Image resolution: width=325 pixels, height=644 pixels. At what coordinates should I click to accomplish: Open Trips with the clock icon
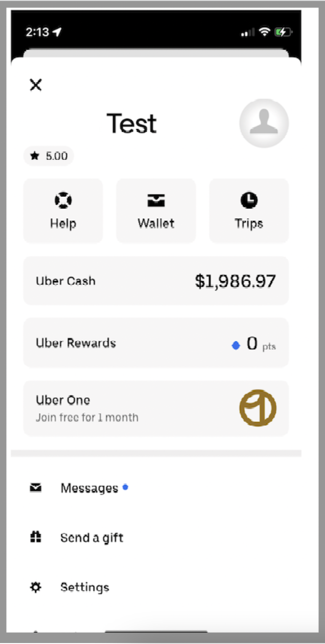pos(249,211)
